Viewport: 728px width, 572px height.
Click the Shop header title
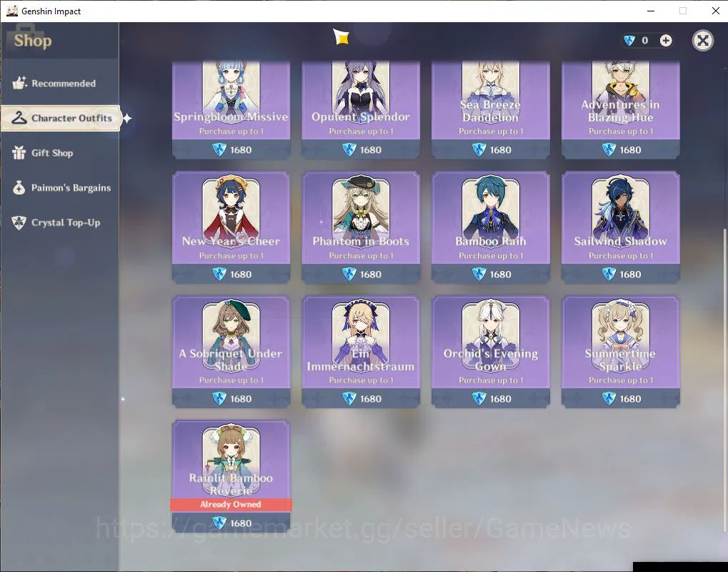[x=32, y=41]
